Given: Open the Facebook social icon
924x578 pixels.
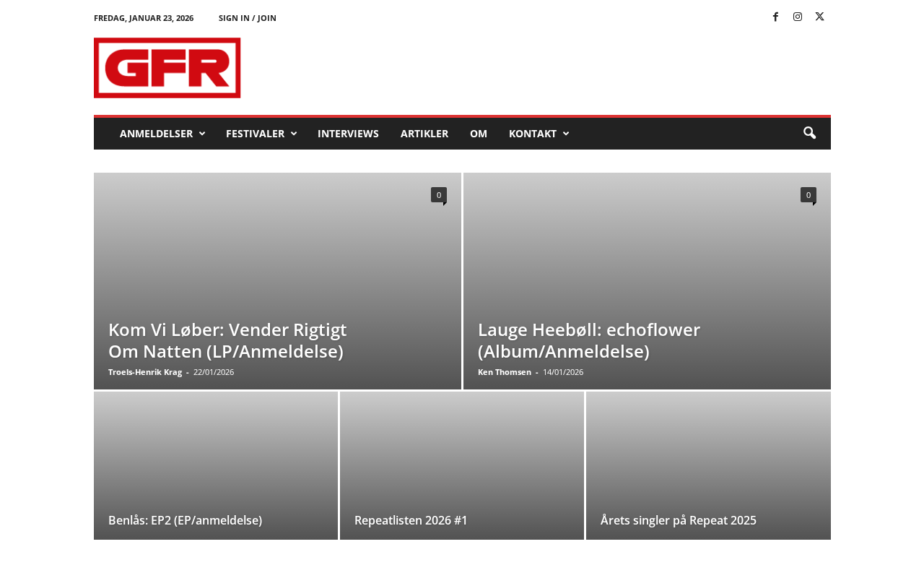Looking at the screenshot, I should [775, 17].
